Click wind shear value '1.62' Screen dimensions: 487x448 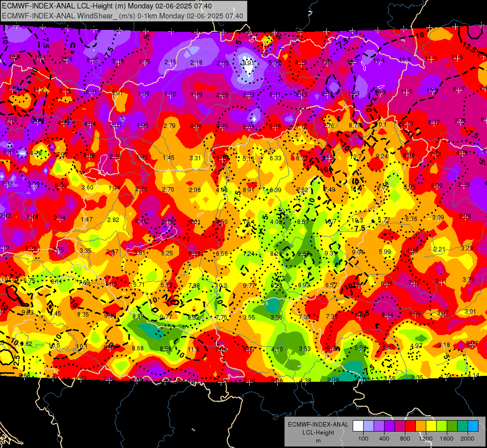[x=170, y=94]
